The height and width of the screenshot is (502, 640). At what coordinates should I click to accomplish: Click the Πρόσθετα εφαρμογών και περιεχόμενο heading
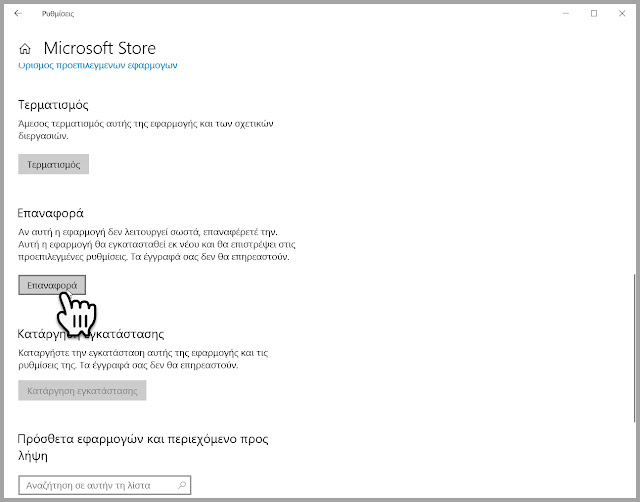point(143,447)
